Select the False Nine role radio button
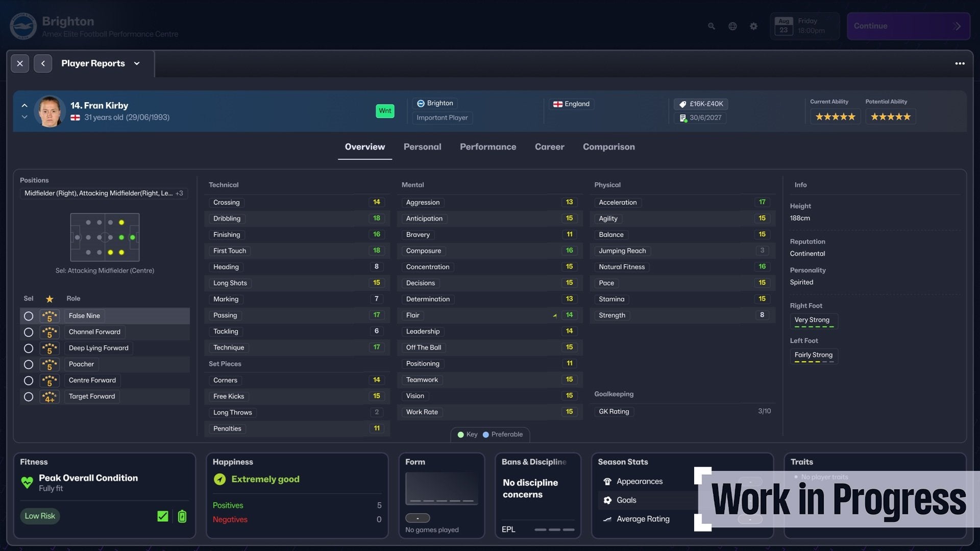Image resolution: width=980 pixels, height=551 pixels. [x=29, y=316]
